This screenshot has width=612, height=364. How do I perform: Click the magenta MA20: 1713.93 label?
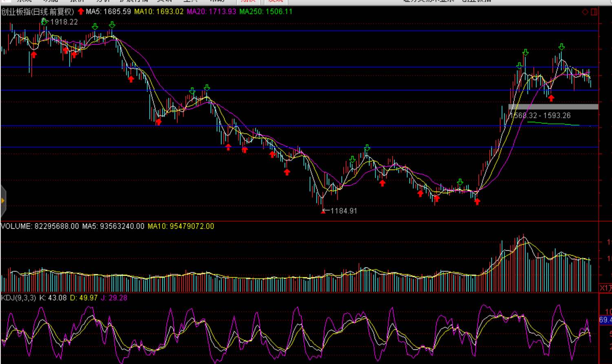click(x=211, y=12)
